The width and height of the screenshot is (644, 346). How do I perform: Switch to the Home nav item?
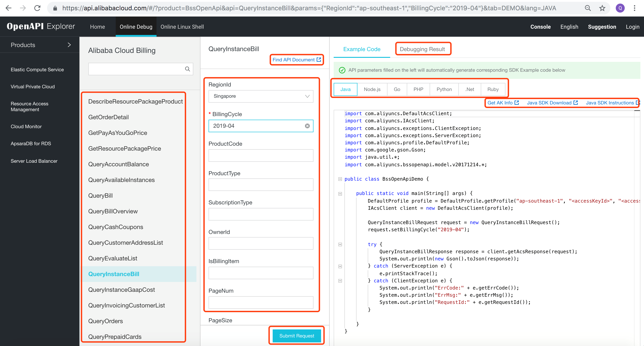(98, 27)
